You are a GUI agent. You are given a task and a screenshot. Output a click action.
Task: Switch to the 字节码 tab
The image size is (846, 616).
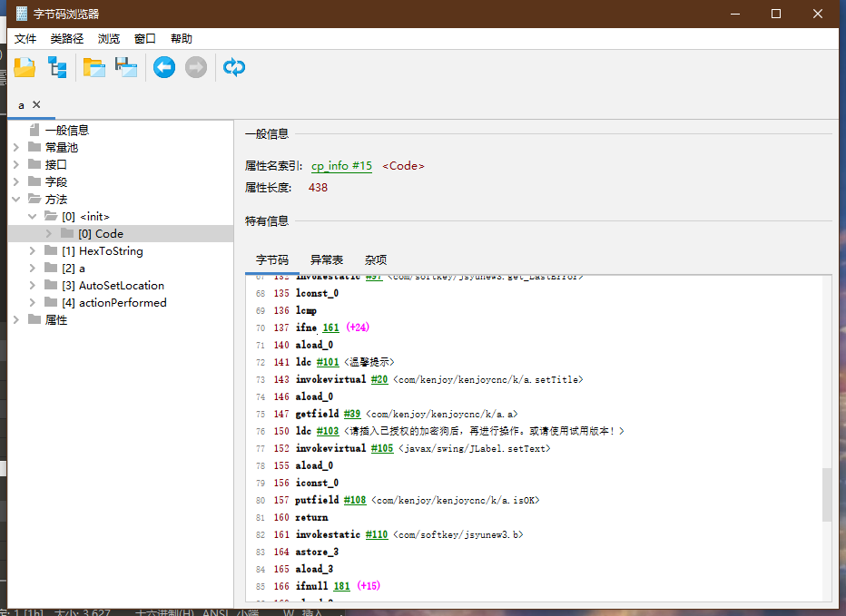(272, 260)
